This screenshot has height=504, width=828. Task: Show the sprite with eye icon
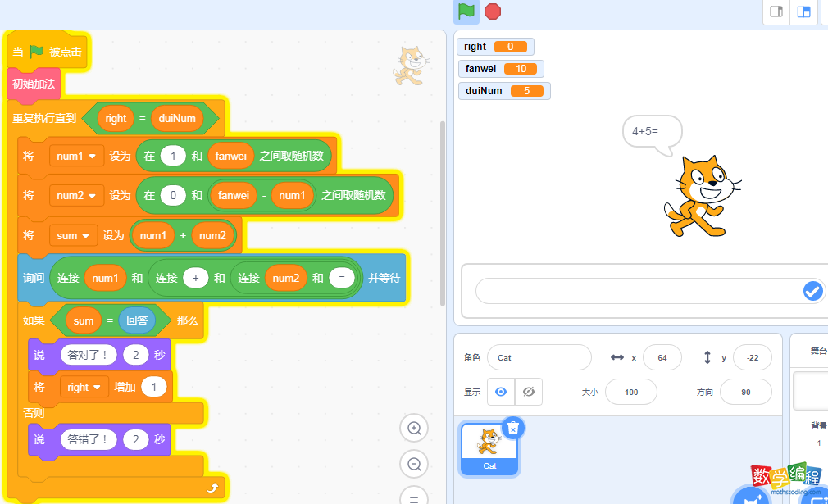pos(501,392)
